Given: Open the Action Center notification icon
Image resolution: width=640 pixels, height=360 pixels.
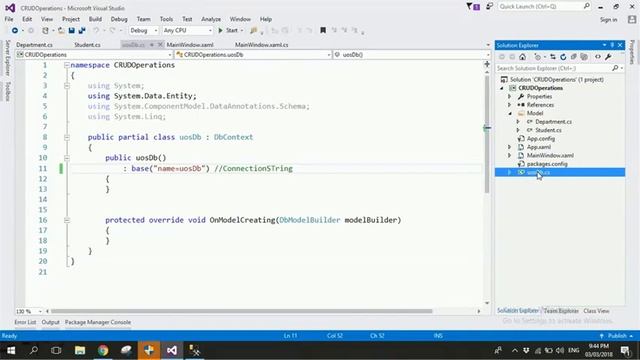Looking at the screenshot, I should click(x=625, y=350).
